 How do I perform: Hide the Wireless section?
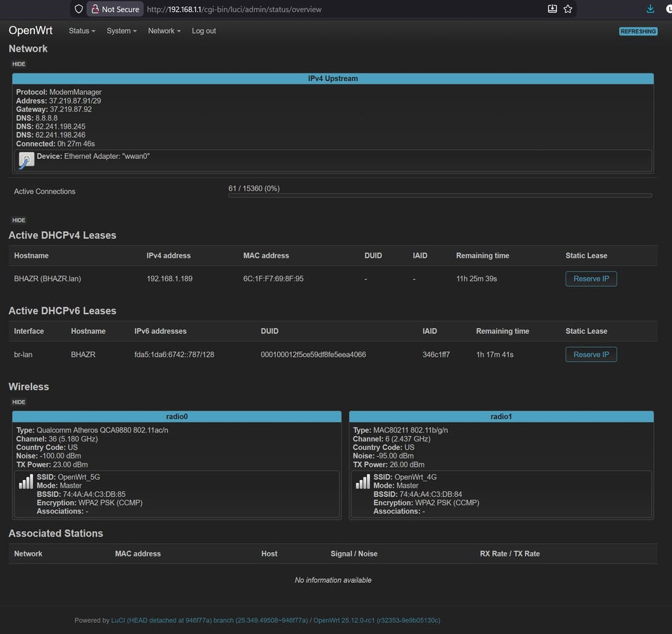click(x=19, y=402)
